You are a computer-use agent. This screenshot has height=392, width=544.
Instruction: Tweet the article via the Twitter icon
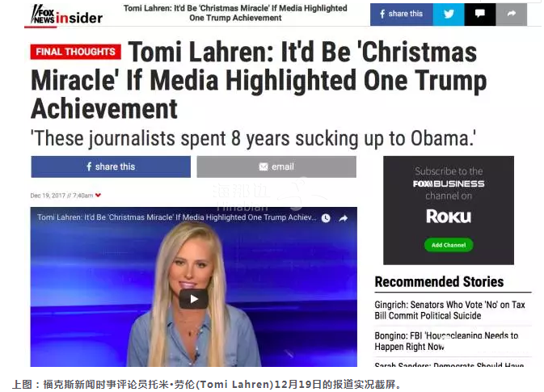point(449,15)
